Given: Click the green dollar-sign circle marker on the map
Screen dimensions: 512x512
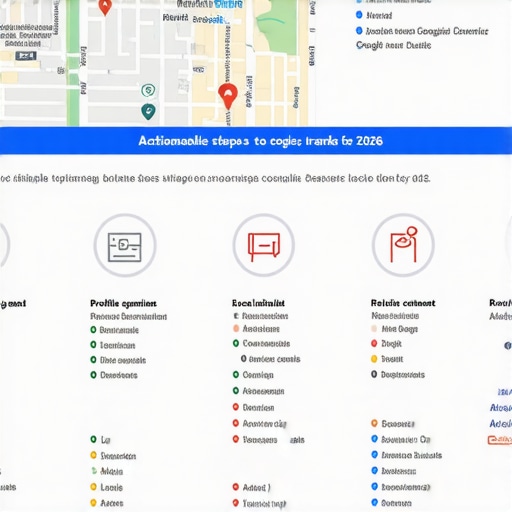Looking at the screenshot, I should pyautogui.click(x=148, y=90).
